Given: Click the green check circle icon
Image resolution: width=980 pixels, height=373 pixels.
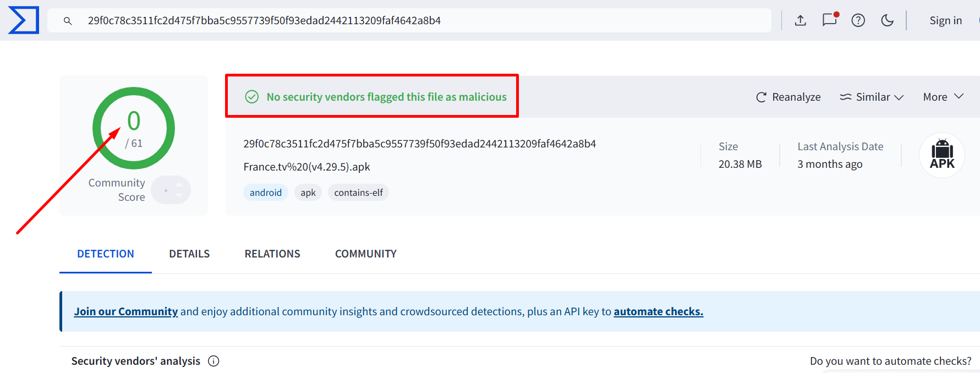Looking at the screenshot, I should click(x=252, y=97).
